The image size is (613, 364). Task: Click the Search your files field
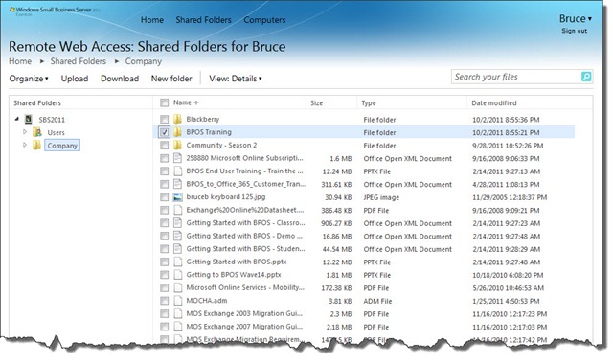516,77
